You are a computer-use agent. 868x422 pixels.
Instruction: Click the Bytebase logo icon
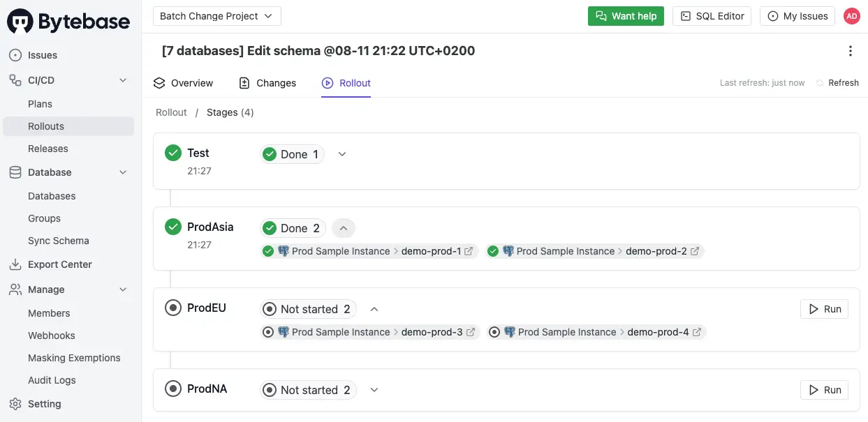[20, 22]
